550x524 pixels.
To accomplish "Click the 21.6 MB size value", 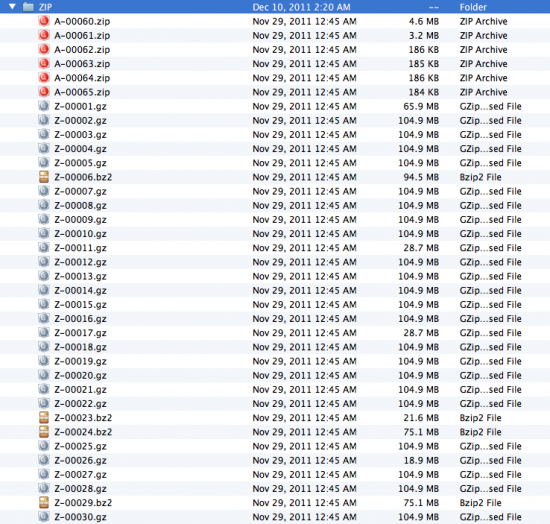I will [x=421, y=418].
